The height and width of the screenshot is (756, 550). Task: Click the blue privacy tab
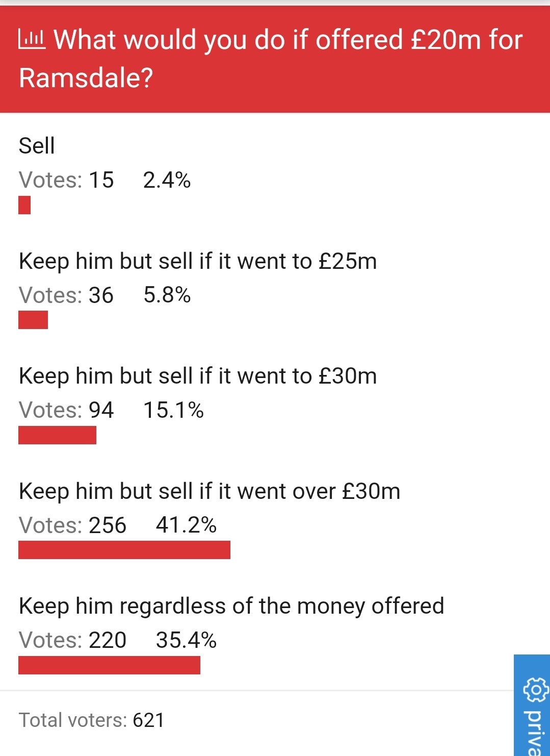[x=532, y=705]
